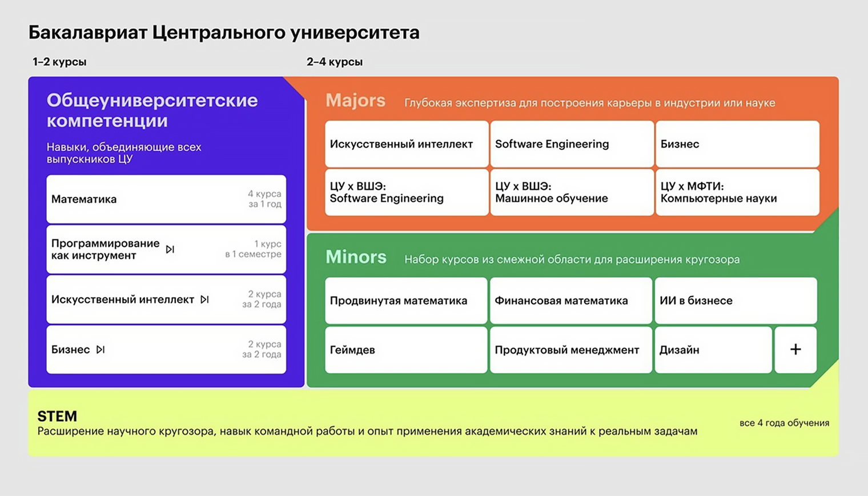Click 2 курса за 2 года in Искусственный интеллект row
Viewport: 868px width, 496px height.
[262, 299]
